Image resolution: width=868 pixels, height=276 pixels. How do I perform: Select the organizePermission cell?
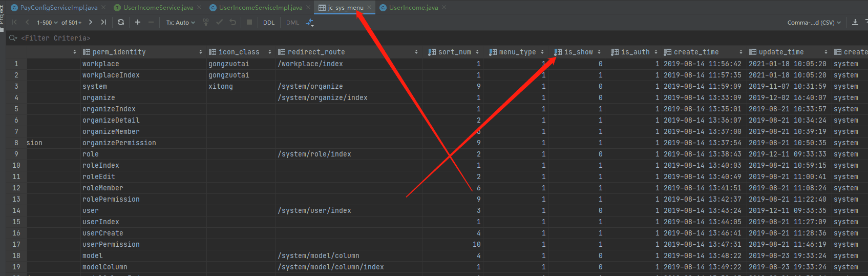(119, 143)
